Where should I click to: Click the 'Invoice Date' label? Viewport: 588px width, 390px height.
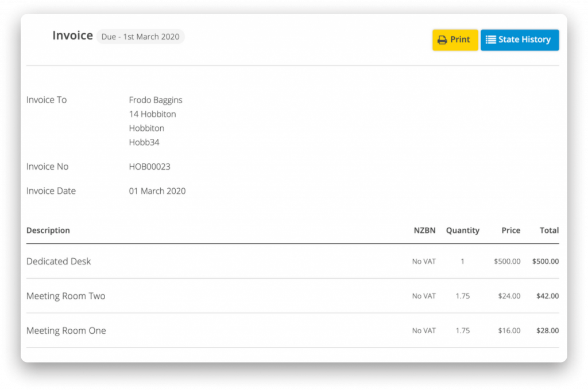coord(51,191)
